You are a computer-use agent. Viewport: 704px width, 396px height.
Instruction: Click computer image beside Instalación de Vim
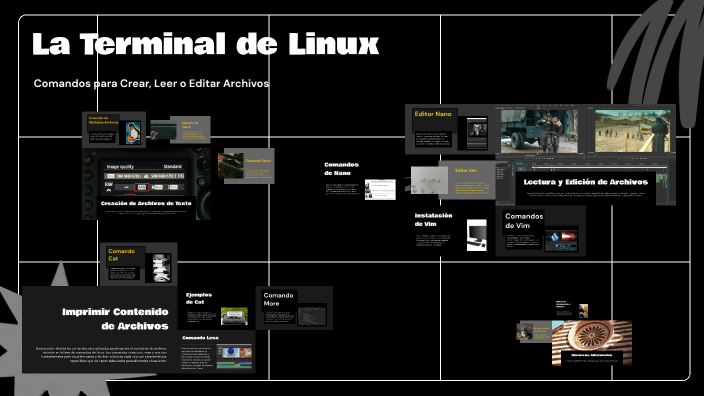click(476, 235)
